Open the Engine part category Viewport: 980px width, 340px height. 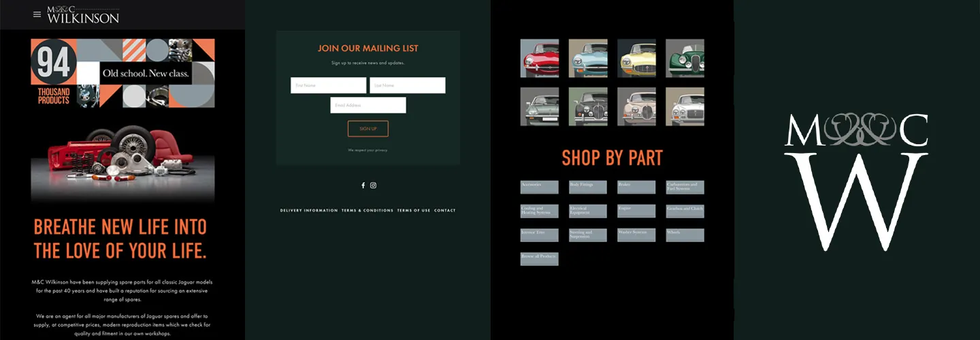pos(636,211)
